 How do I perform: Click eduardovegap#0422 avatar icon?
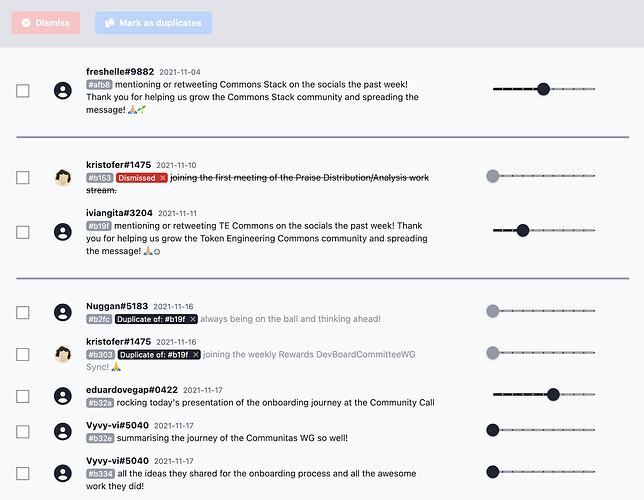coord(63,396)
